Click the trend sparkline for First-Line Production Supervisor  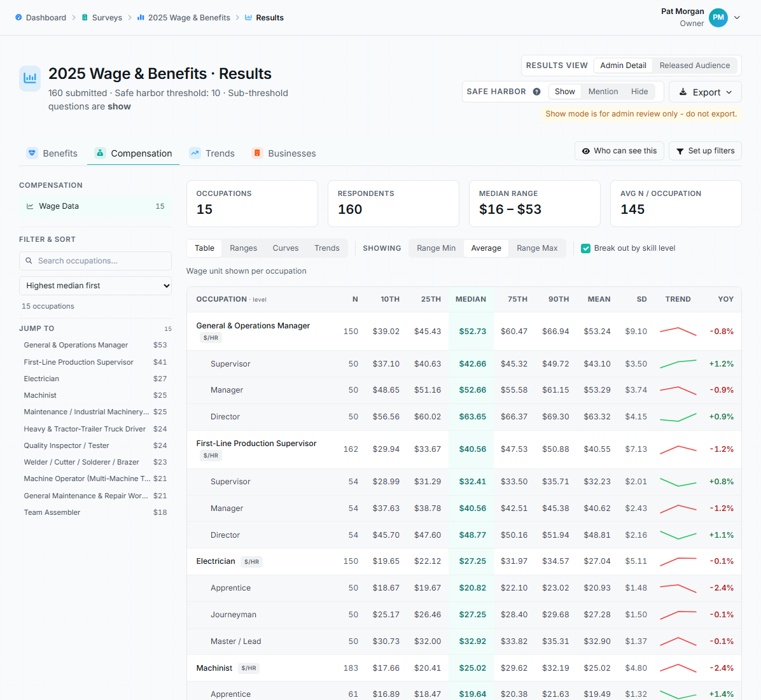click(678, 449)
